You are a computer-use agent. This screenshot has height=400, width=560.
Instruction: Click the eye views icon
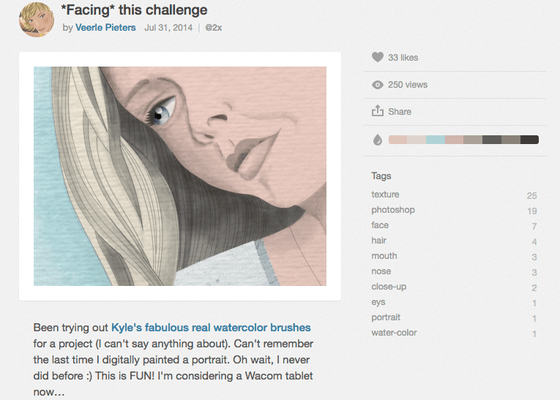pos(378,85)
